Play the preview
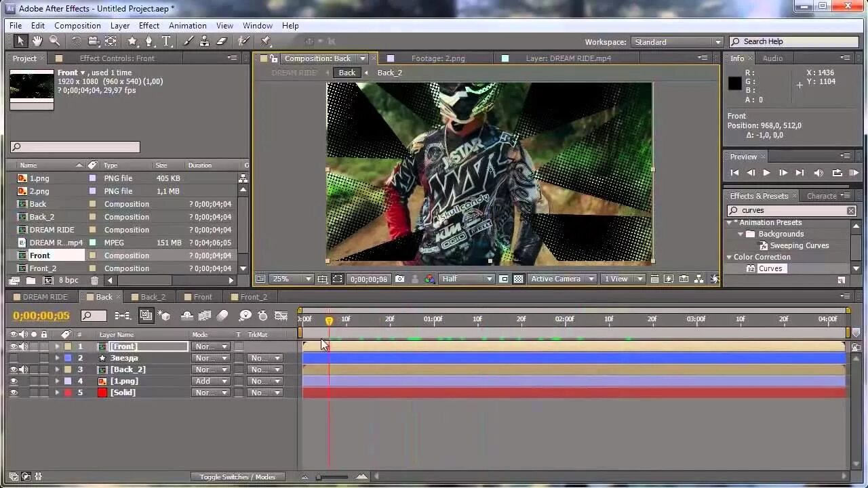Viewport: 868px width, 488px height. [766, 173]
